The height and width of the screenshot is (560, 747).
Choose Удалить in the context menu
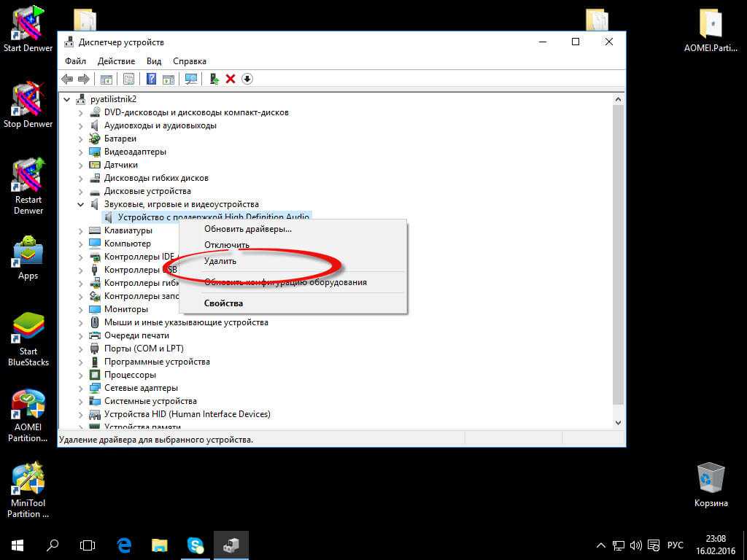220,260
